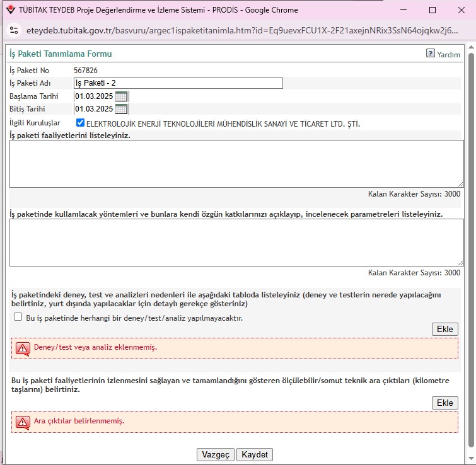
Task: Uncheck ELEKTROLOJİK ENERJİ TEKNOLOJİLERİ company checkbox
Action: [80, 122]
